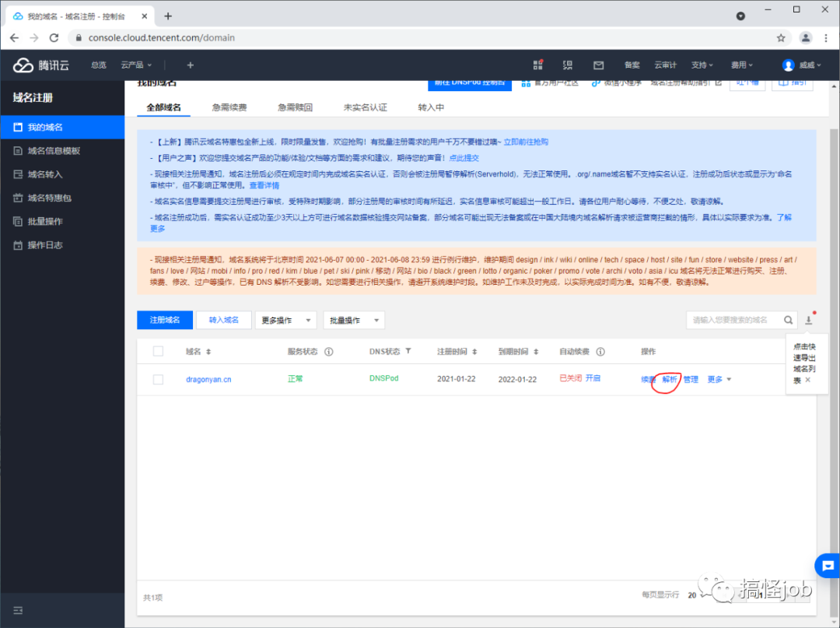This screenshot has height=628, width=840.
Task: Click the 立即前往抢购 link
Action: 526,142
